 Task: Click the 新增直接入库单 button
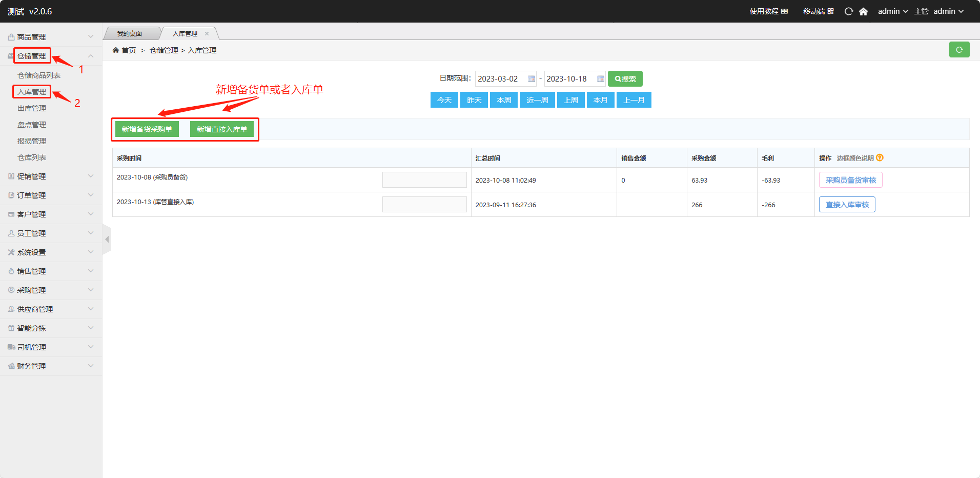(222, 129)
